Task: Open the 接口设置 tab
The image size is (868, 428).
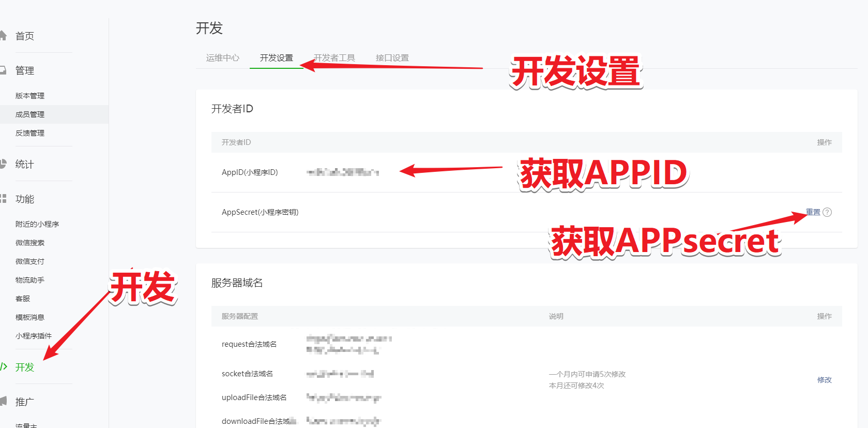Action: (x=392, y=58)
